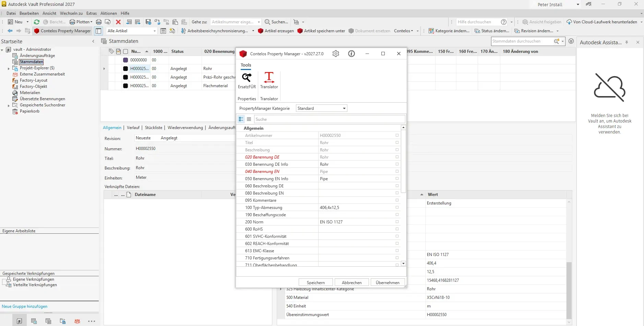Open the Vault view icon in the bottom navigation

pos(20,321)
